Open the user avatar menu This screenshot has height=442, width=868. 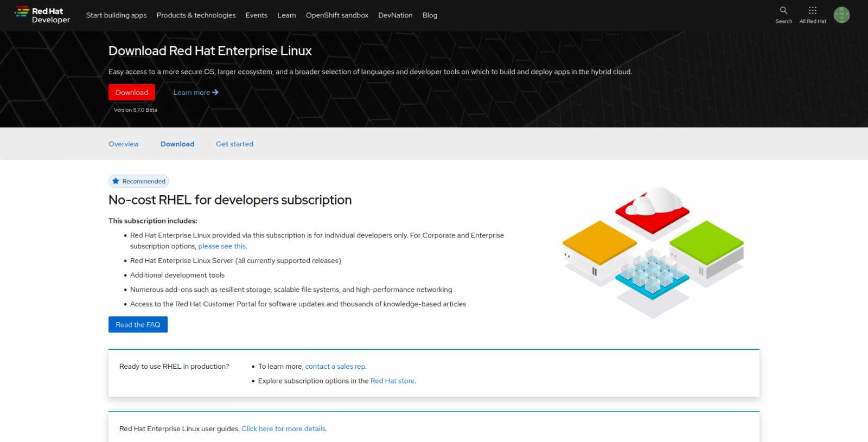pyautogui.click(x=841, y=15)
